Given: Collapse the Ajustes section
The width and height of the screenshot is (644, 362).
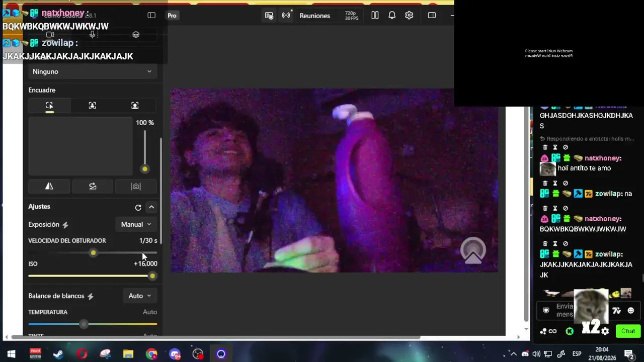Looking at the screenshot, I should tap(151, 207).
